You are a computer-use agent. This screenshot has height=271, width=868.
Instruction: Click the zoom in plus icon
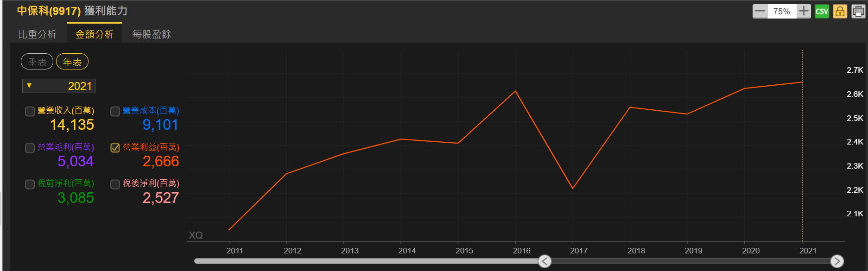tap(804, 11)
